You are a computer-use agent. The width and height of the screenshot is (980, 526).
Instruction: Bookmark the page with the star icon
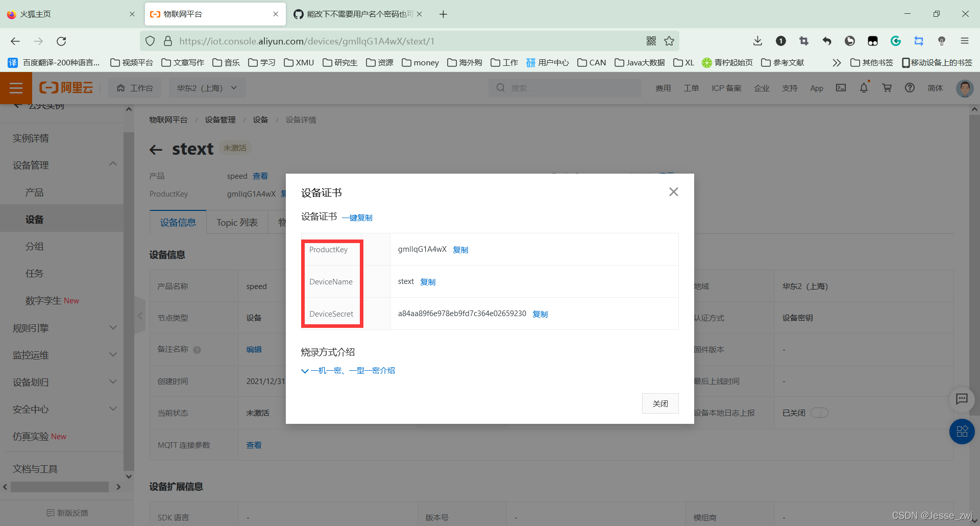click(669, 41)
